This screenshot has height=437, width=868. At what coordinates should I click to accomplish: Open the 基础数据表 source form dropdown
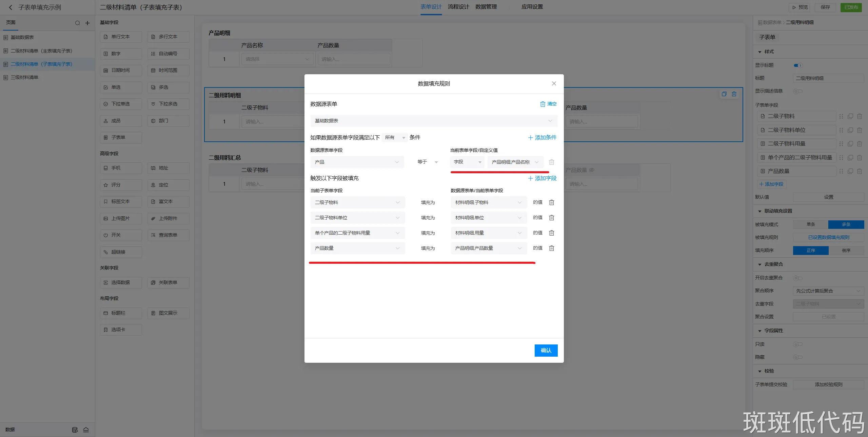(x=433, y=121)
